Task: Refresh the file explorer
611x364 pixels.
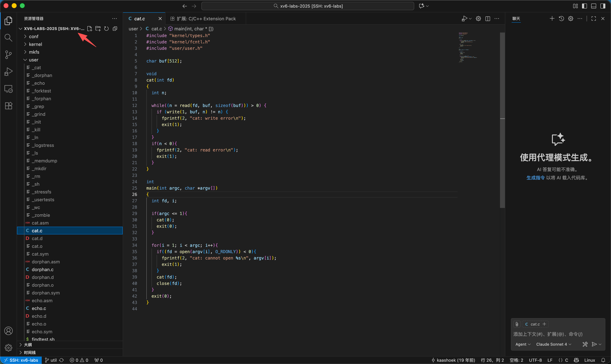Action: [106, 29]
